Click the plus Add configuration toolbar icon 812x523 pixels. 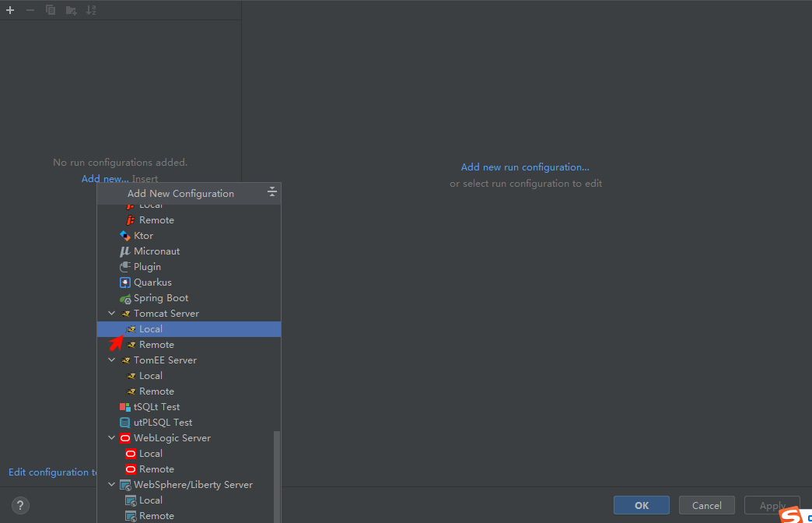tap(10, 10)
